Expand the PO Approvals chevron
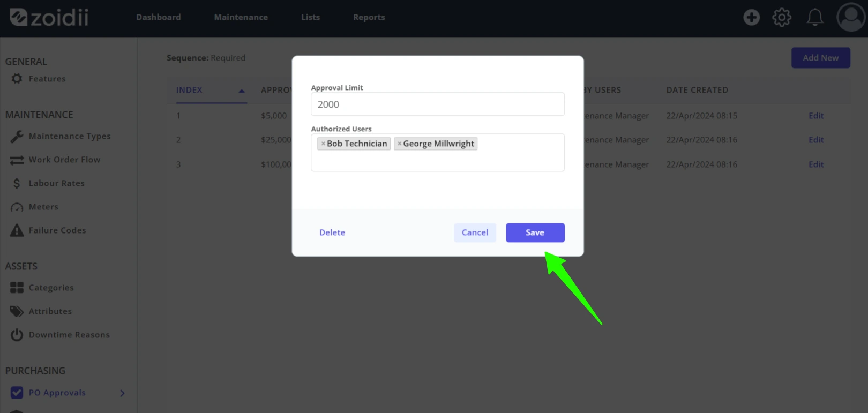 click(x=122, y=393)
